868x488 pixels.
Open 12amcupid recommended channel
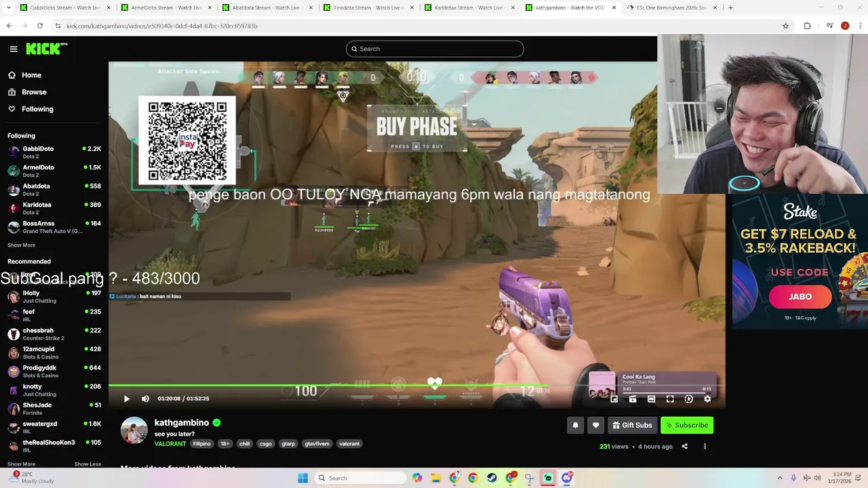coord(54,352)
